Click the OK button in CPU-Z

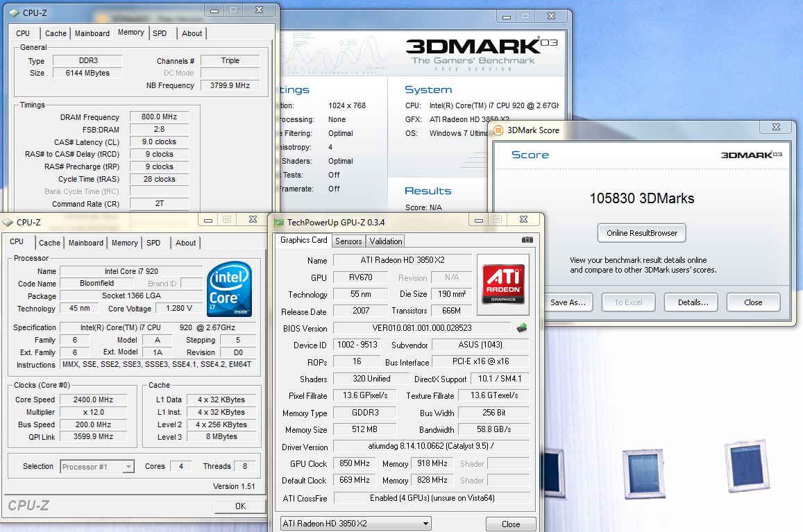[240, 506]
